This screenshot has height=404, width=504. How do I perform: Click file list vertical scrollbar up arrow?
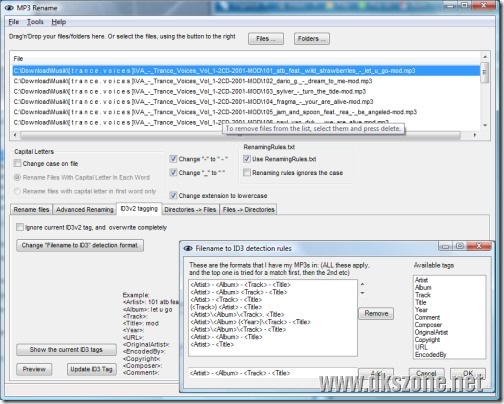click(485, 57)
